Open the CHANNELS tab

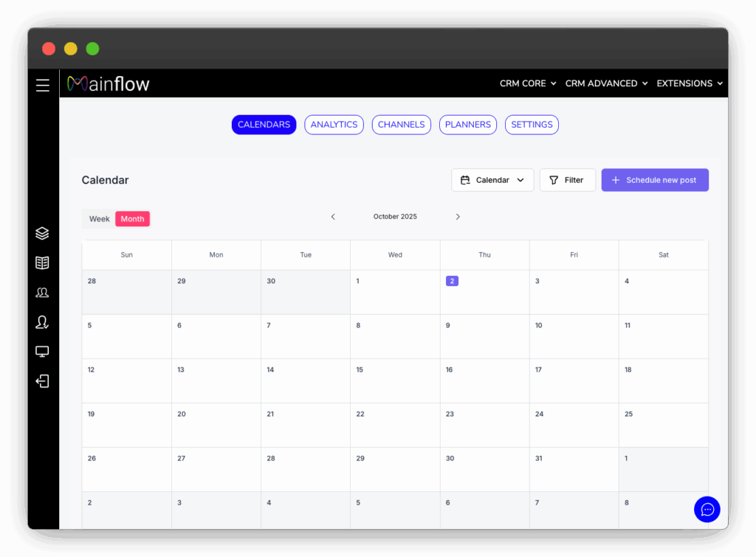(x=401, y=125)
